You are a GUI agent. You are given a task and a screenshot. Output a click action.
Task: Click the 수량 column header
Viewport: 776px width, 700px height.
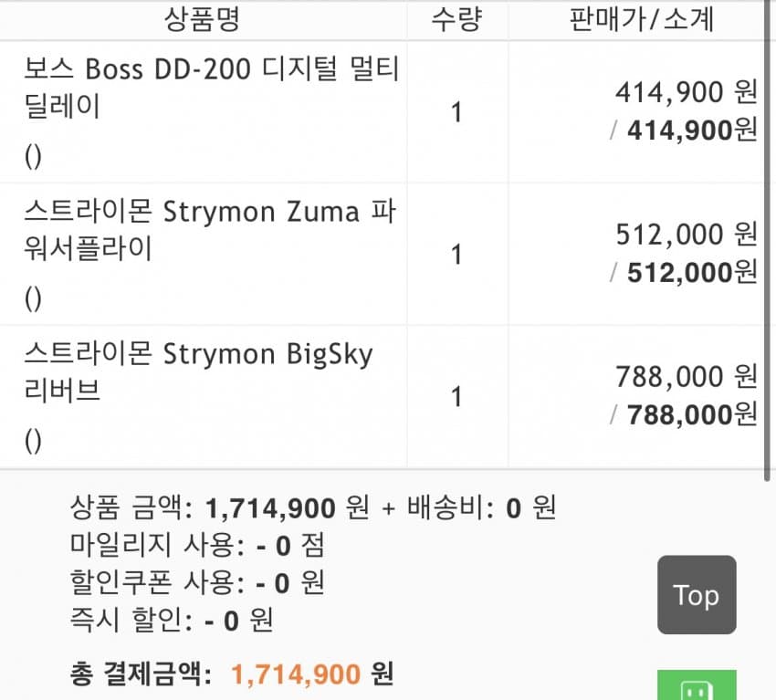456,19
